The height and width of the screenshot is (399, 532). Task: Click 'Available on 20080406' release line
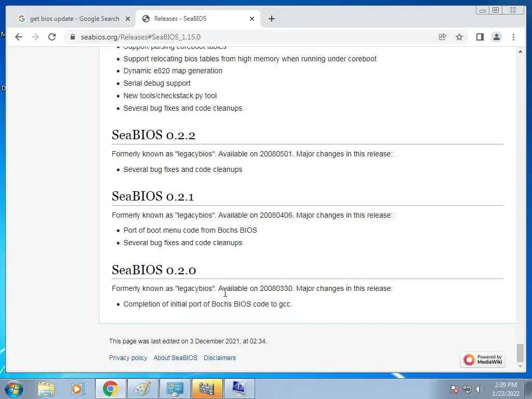(x=252, y=215)
